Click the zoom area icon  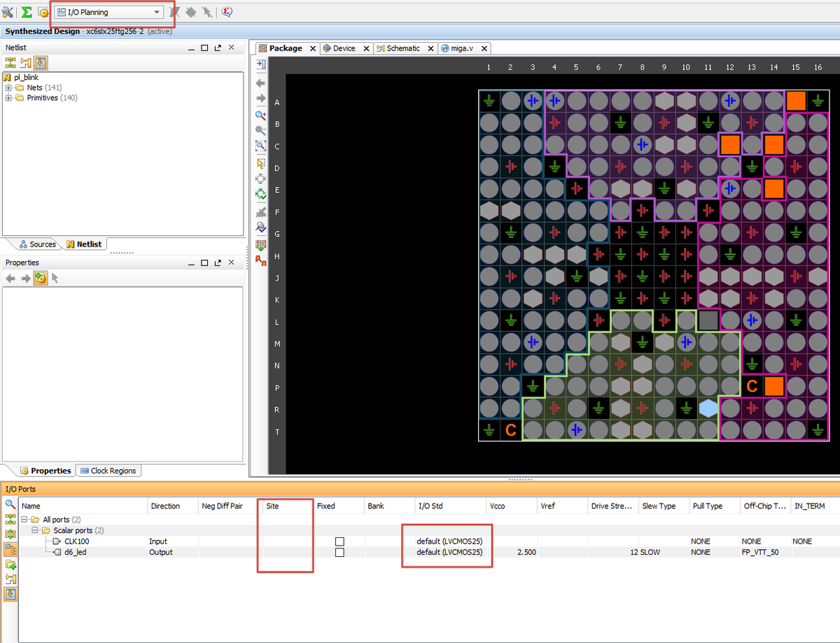(x=260, y=146)
